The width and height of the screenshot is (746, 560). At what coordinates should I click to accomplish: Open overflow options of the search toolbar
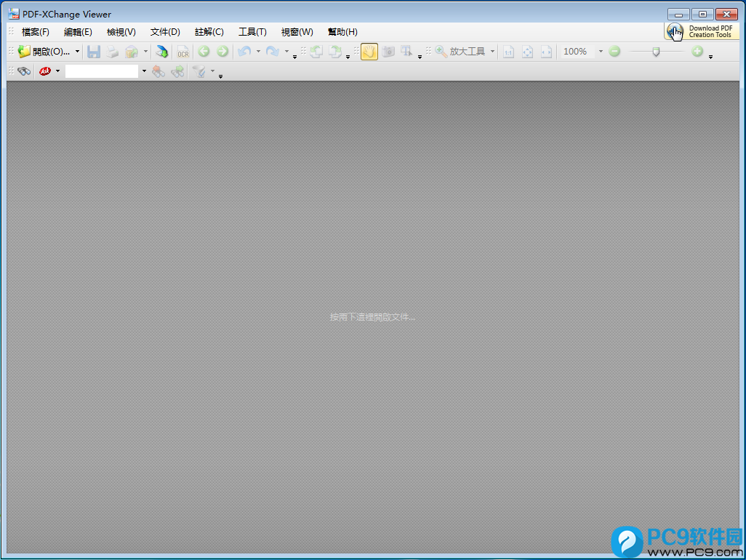221,76
